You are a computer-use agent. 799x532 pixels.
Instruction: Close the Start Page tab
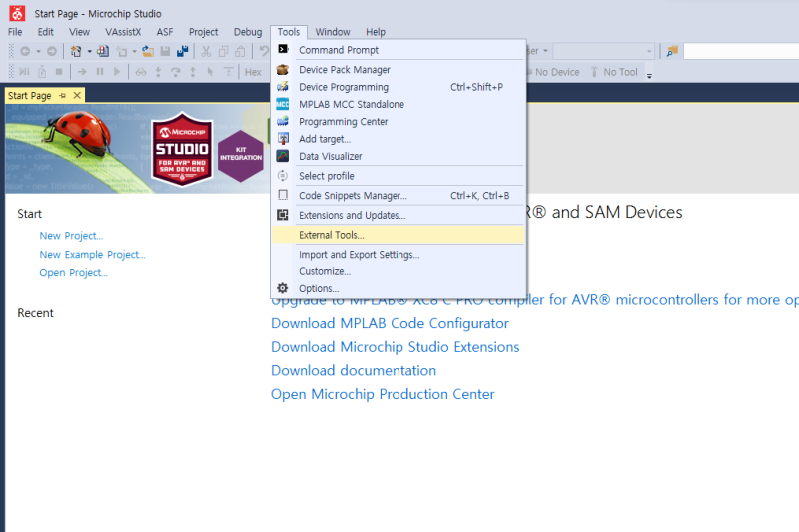coord(77,96)
